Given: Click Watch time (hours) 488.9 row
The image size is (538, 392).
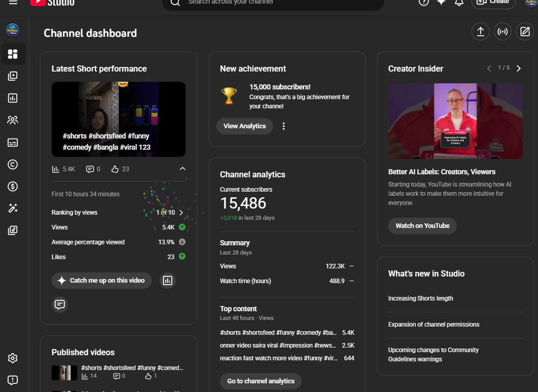Looking at the screenshot, I should coord(287,281).
